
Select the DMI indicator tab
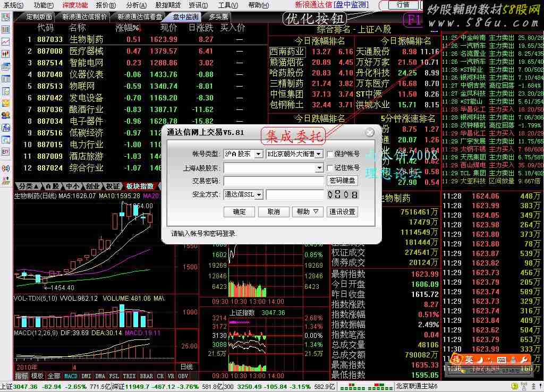pos(86,376)
